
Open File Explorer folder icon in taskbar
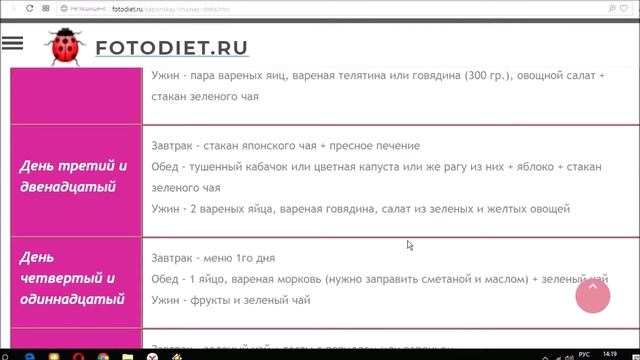pos(128,356)
